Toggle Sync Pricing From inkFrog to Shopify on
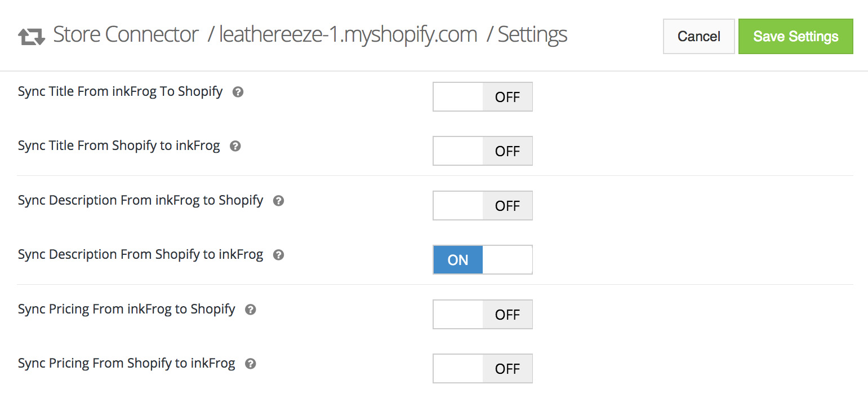 pyautogui.click(x=483, y=315)
